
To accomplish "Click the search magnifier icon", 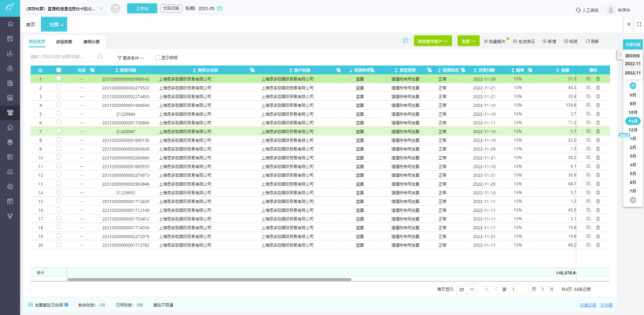I will coord(100,57).
